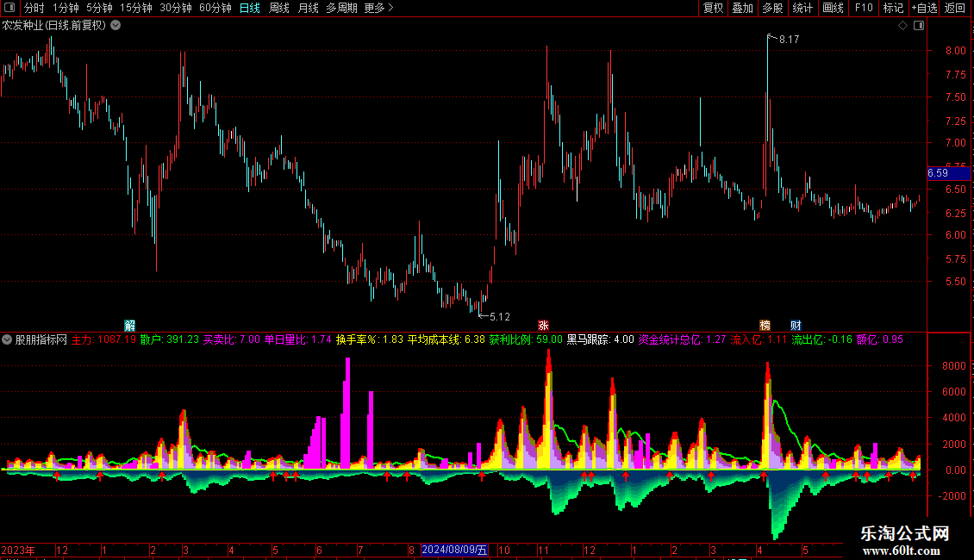
Task: Switch to the 分时 chart tab
Action: point(34,8)
